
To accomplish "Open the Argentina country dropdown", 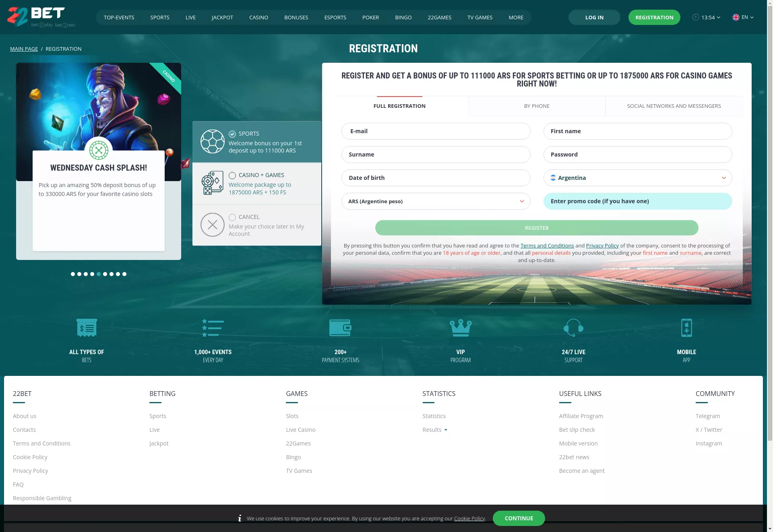I will tap(638, 178).
